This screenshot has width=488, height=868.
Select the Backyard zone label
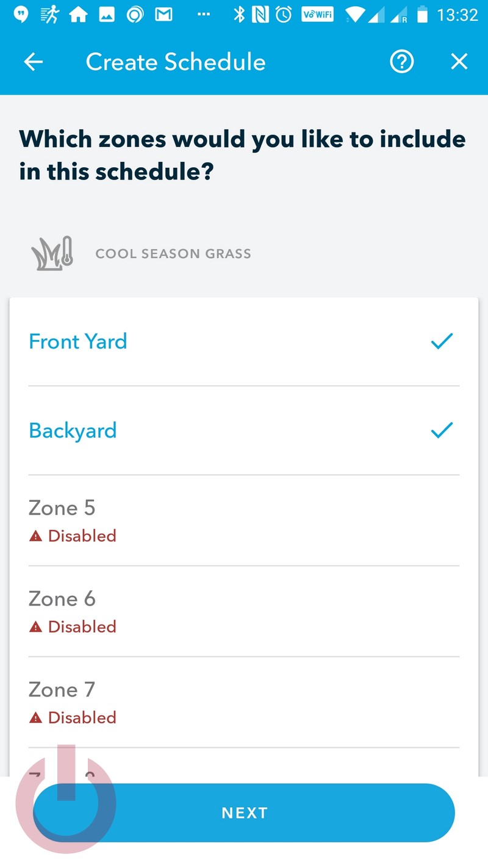click(73, 430)
